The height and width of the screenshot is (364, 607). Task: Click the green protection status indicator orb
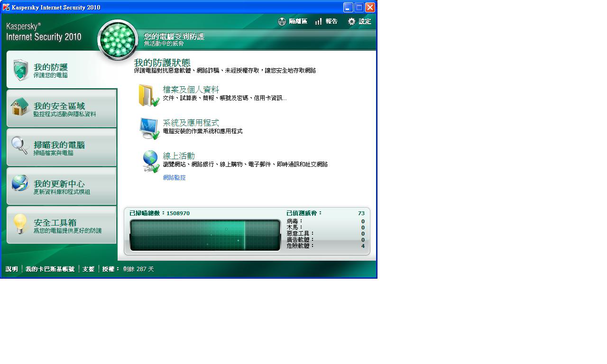pyautogui.click(x=118, y=39)
